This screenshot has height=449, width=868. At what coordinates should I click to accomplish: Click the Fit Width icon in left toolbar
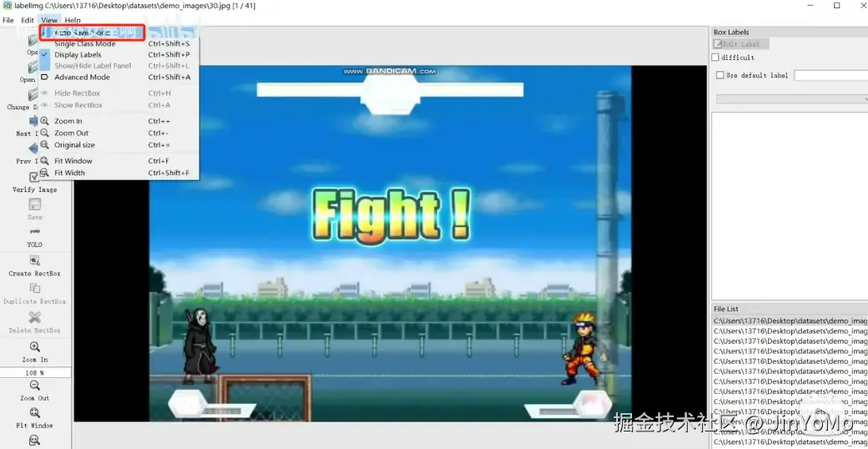click(34, 441)
